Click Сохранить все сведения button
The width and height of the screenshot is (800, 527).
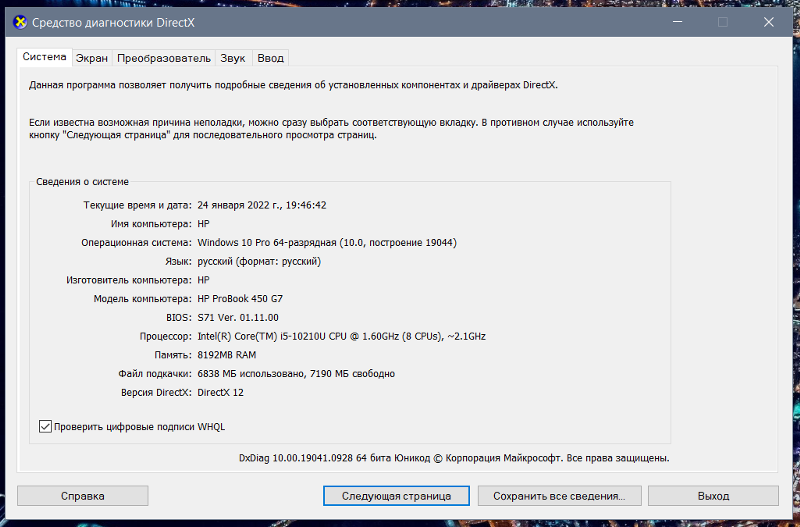coord(559,496)
